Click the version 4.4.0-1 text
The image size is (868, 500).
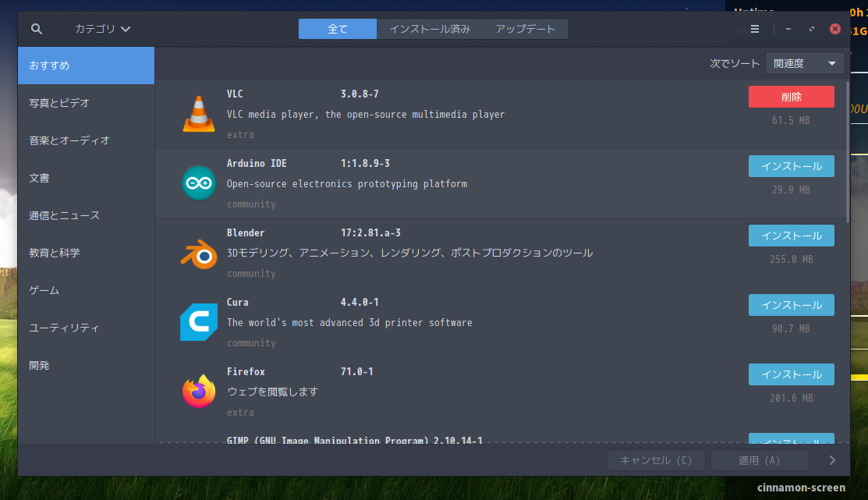(x=360, y=303)
